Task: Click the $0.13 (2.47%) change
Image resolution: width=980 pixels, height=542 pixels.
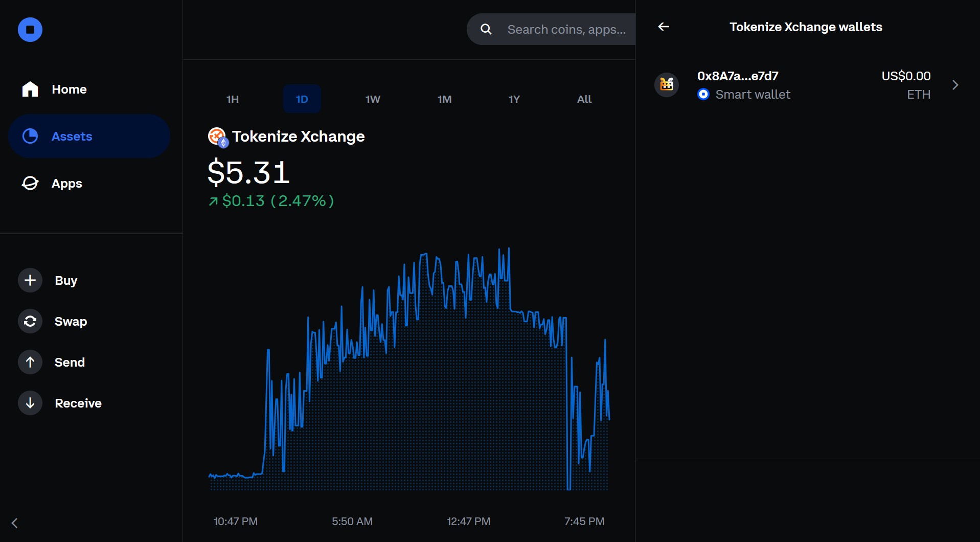Action: (x=278, y=201)
